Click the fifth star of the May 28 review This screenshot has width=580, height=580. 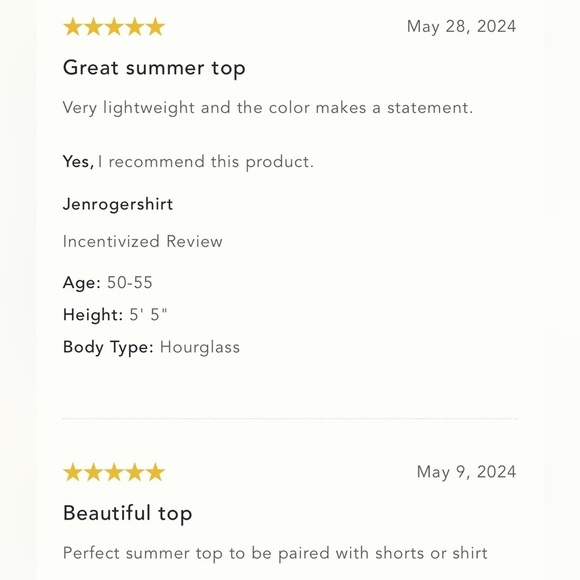click(x=155, y=27)
